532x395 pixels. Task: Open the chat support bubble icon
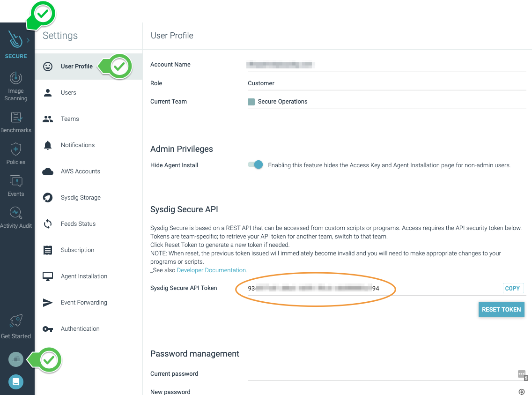click(16, 382)
